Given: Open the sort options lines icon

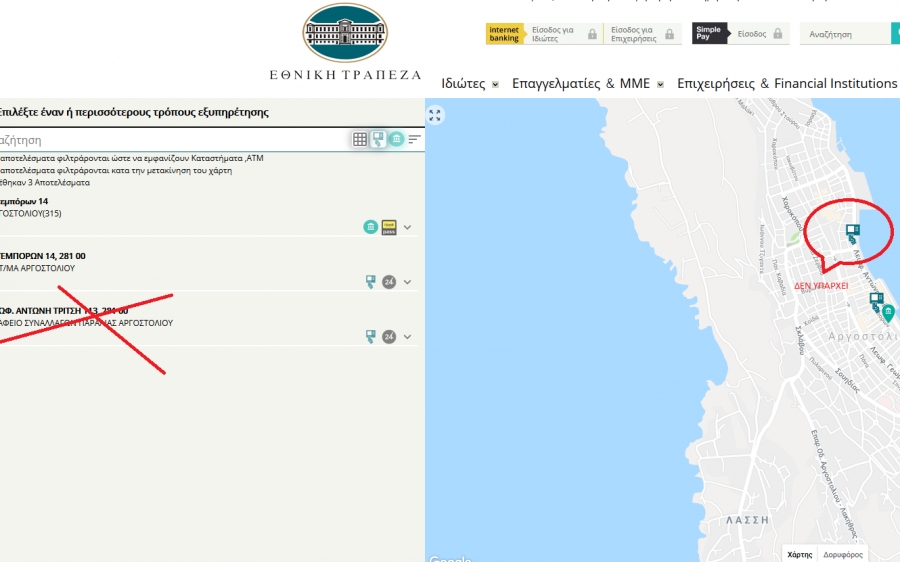Looking at the screenshot, I should [x=414, y=139].
